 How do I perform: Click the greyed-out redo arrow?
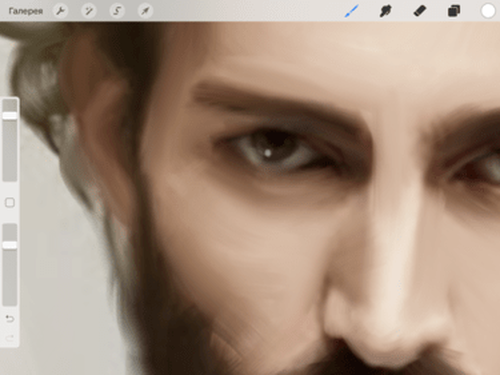(x=10, y=338)
